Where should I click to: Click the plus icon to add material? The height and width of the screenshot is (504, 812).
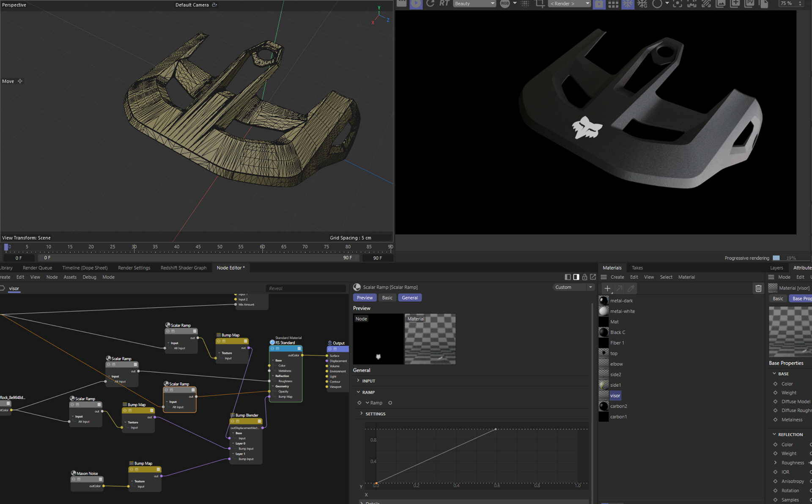click(607, 288)
